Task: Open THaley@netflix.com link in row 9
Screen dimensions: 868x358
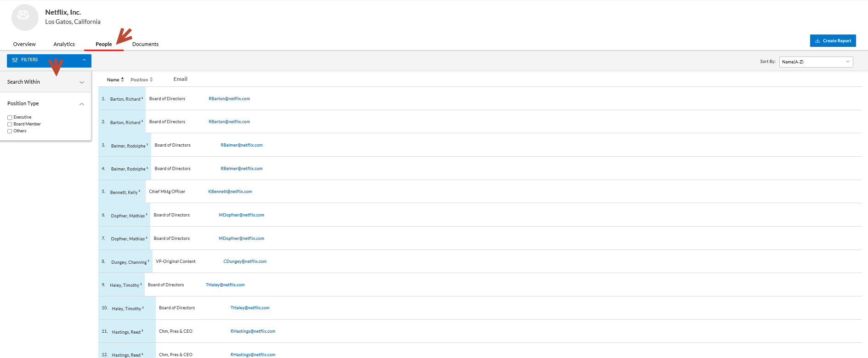Action: coord(225,285)
